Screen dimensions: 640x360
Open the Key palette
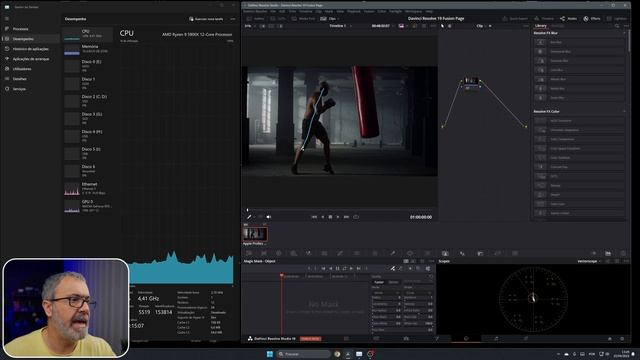coord(480,253)
